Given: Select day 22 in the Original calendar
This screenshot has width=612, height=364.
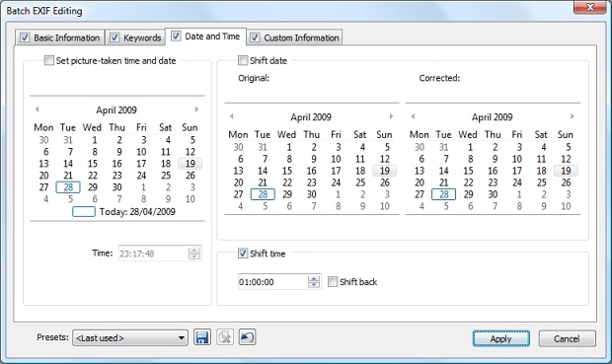Looking at the screenshot, I should (x=287, y=182).
